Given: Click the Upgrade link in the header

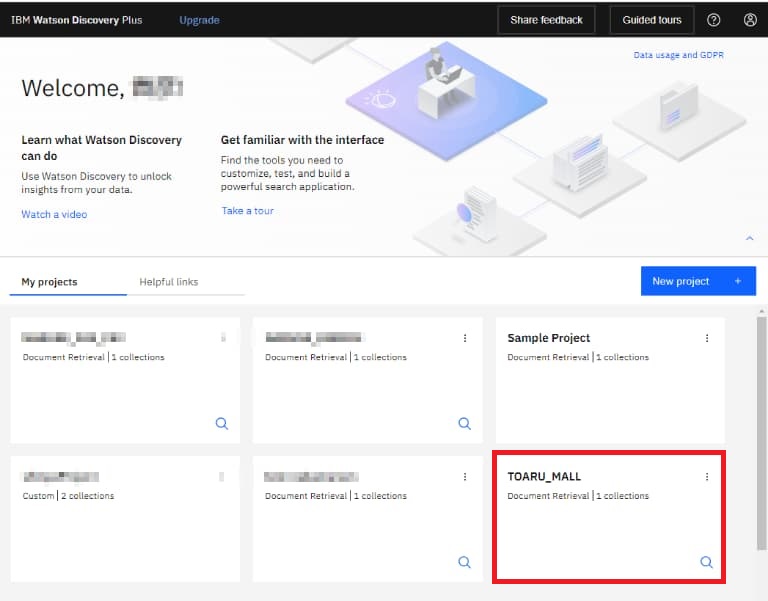Looking at the screenshot, I should [199, 20].
